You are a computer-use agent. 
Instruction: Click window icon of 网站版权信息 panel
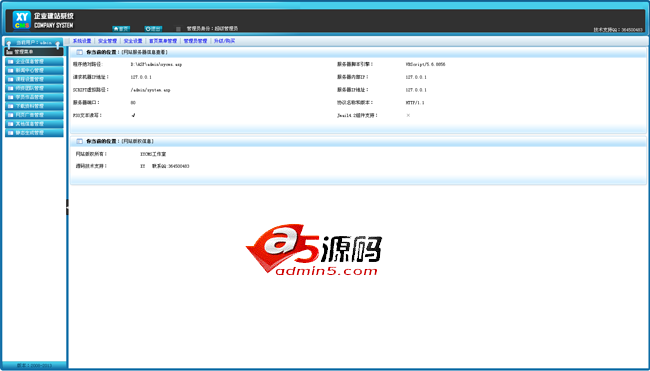[79, 141]
